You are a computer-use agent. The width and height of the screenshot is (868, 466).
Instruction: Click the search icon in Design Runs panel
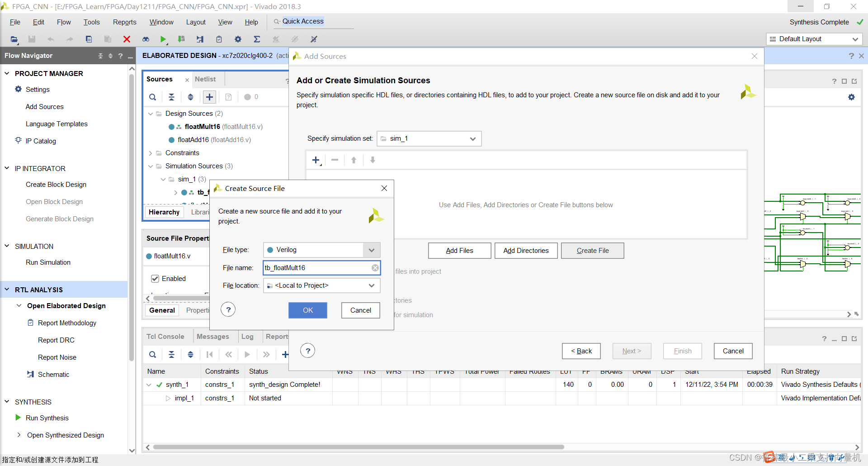[153, 355]
